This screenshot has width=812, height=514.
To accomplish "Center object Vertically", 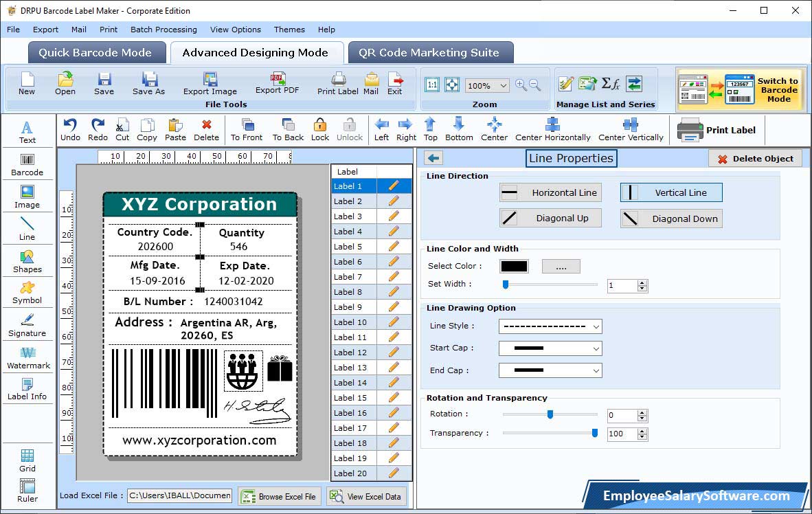I will click(x=631, y=130).
